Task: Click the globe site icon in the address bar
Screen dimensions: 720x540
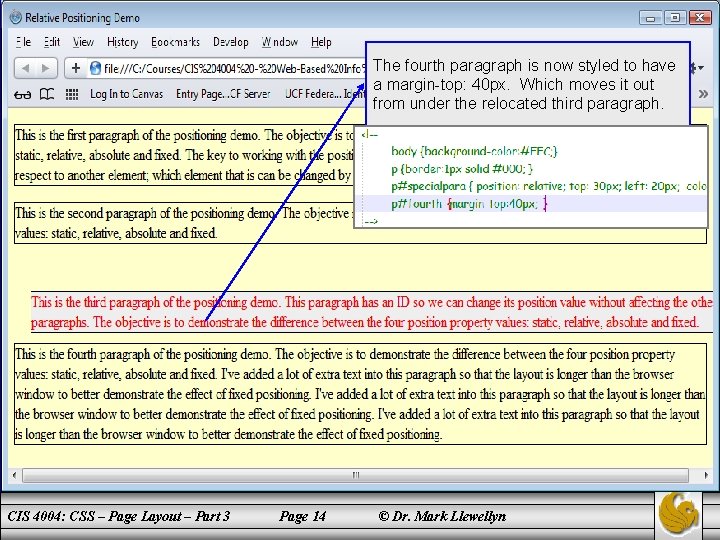Action: 95,68
